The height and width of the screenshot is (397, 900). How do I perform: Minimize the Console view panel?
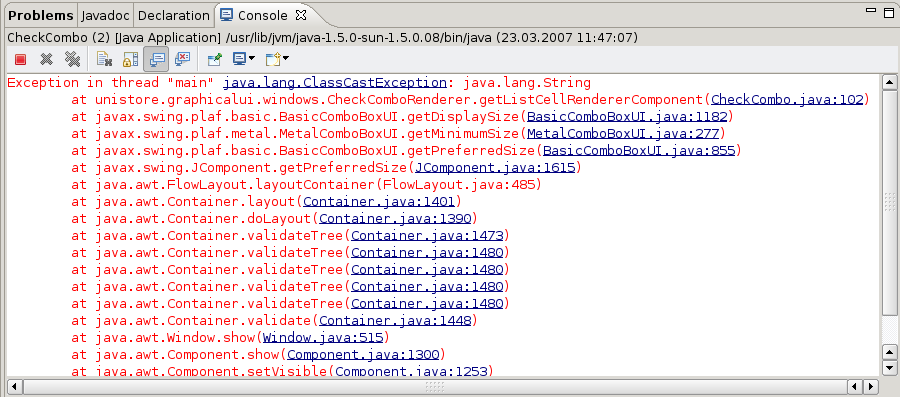pos(871,10)
